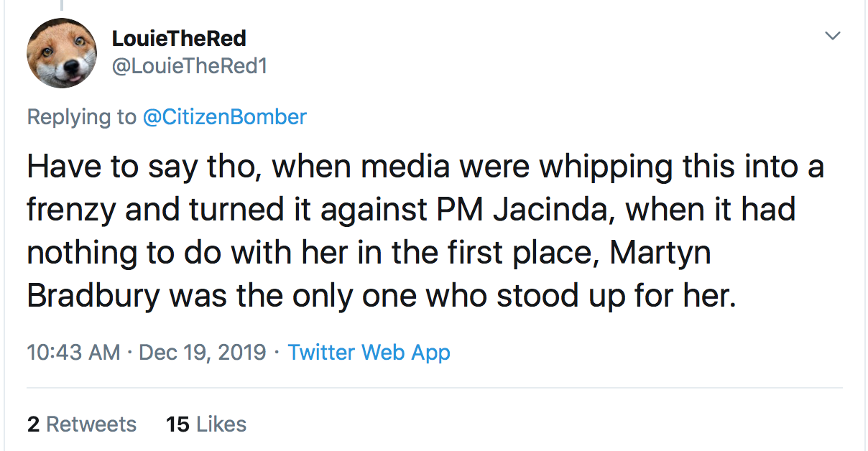The width and height of the screenshot is (868, 451).
Task: Open LouieTheRed display name profile
Action: point(179,39)
